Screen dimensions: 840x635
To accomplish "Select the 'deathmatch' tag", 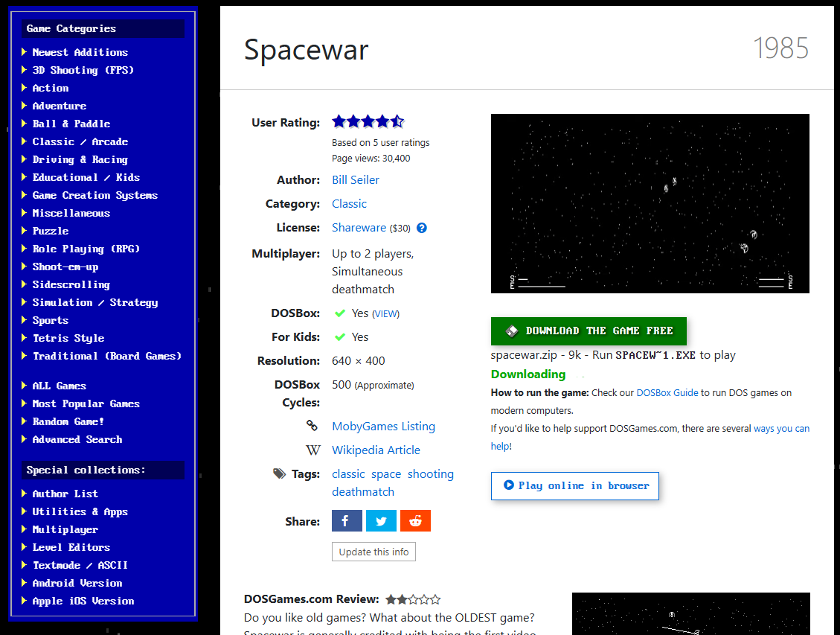I will tap(362, 492).
